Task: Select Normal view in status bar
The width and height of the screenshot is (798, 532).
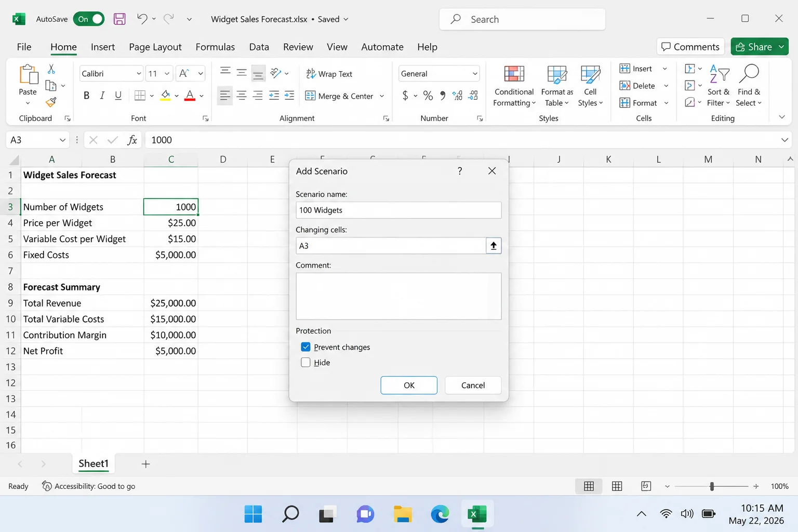Action: (589, 486)
